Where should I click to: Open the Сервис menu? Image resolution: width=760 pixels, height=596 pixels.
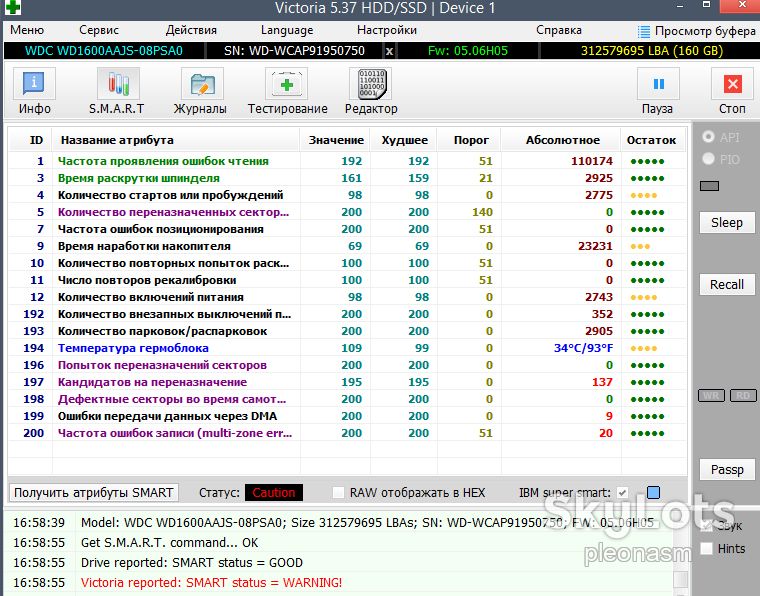tap(99, 30)
